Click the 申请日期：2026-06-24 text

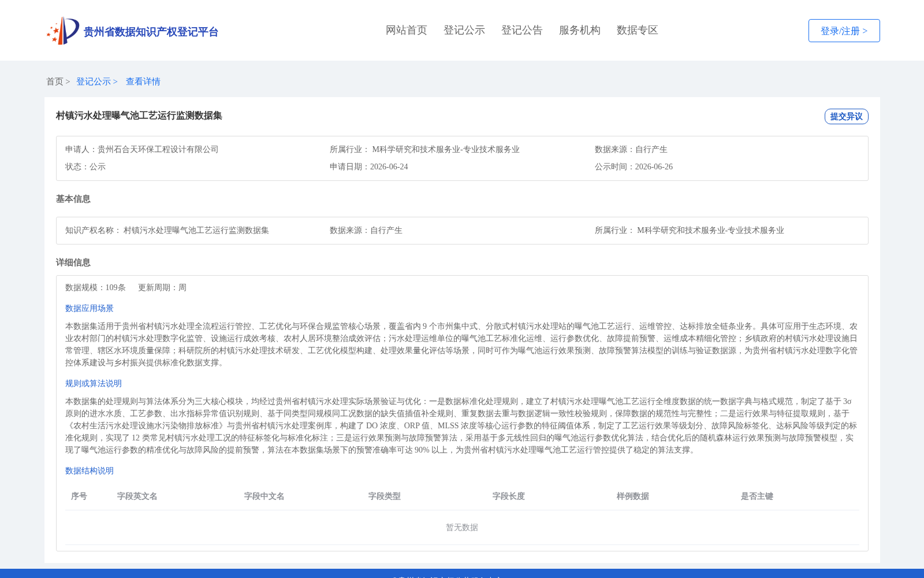click(x=369, y=166)
